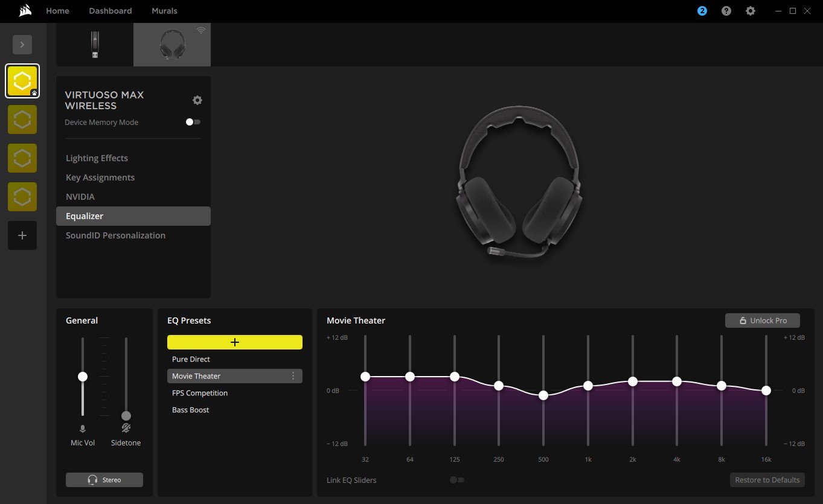Open SoundID Personalization section
This screenshot has width=823, height=504.
pyautogui.click(x=133, y=235)
